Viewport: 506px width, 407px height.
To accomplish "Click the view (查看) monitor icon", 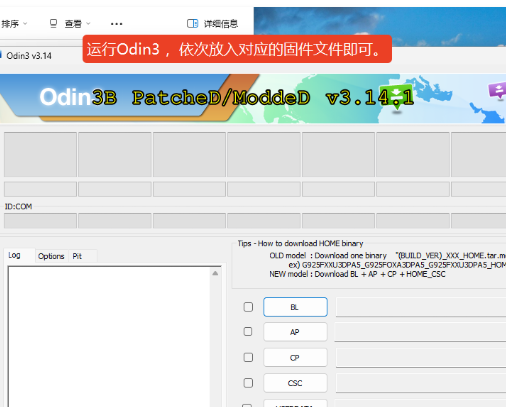I will 53,23.
